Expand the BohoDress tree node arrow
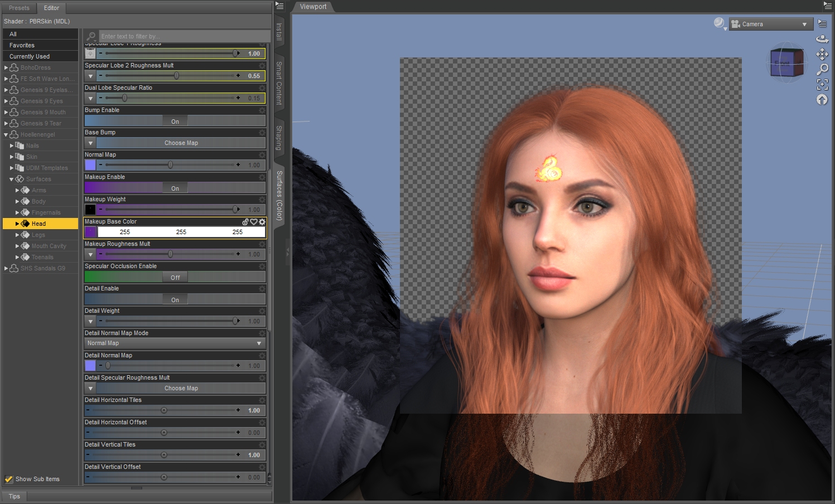The image size is (835, 504). [x=6, y=67]
